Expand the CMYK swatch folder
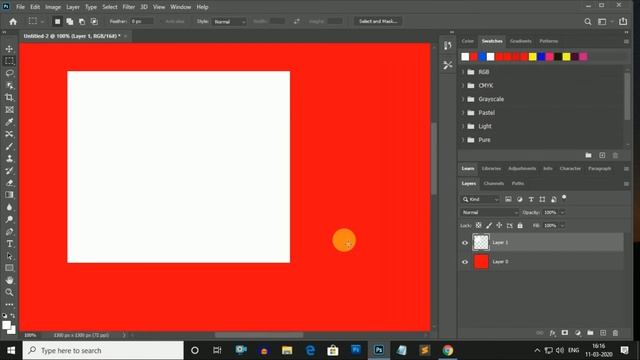 pyautogui.click(x=463, y=86)
